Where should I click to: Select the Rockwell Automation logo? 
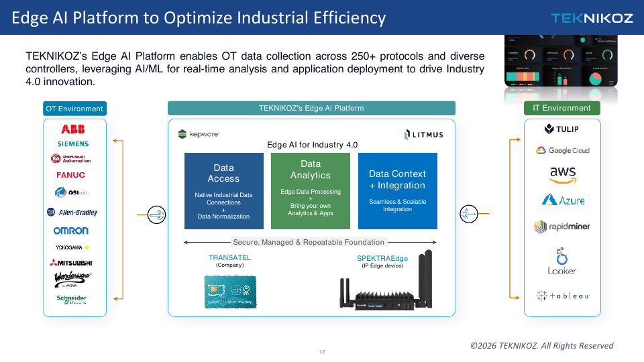[x=70, y=158]
